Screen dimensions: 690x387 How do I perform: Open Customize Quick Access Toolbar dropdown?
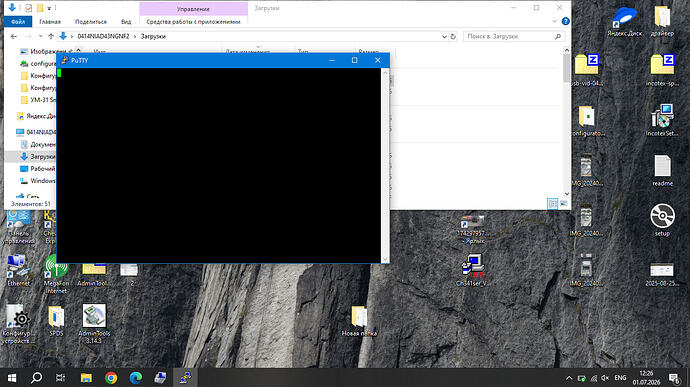tap(49, 8)
